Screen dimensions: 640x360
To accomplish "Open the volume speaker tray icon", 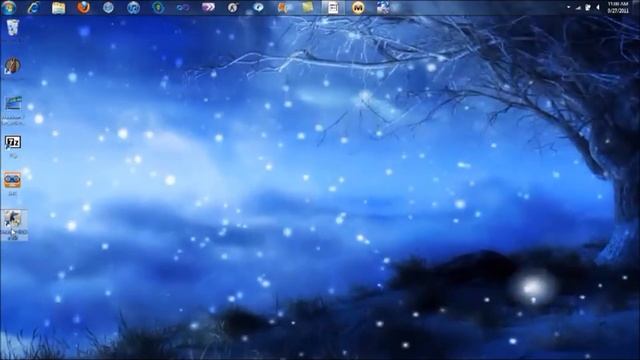I will 598,7.
